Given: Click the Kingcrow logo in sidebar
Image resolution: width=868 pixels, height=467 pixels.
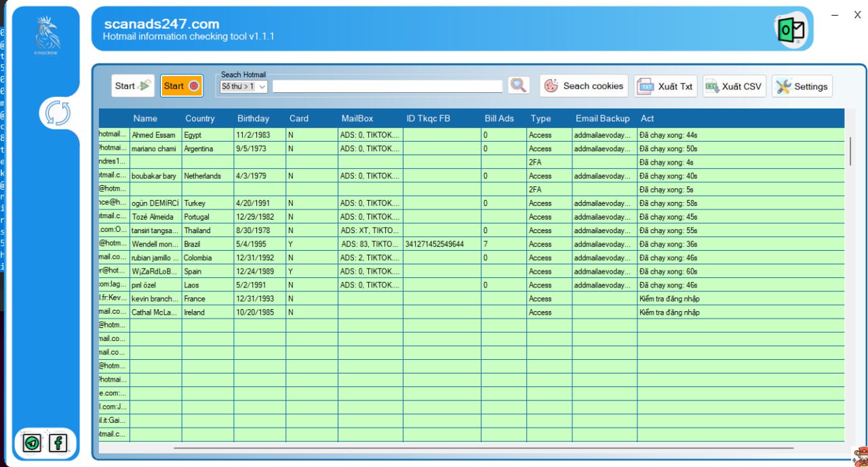Looking at the screenshot, I should click(47, 36).
